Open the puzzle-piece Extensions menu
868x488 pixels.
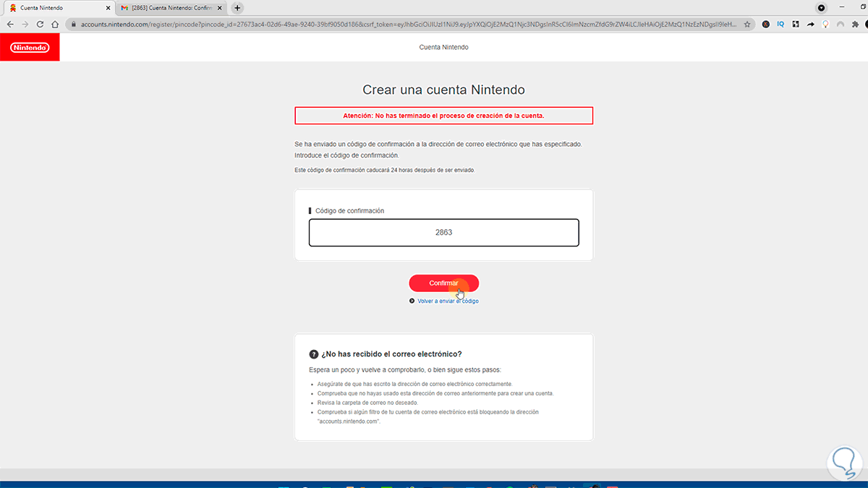point(855,24)
